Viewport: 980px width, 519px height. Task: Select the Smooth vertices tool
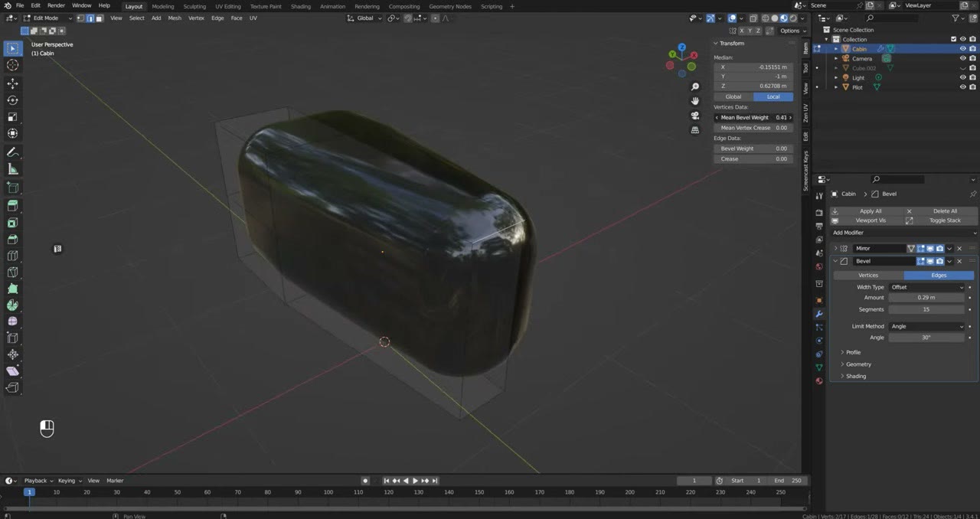(12, 322)
